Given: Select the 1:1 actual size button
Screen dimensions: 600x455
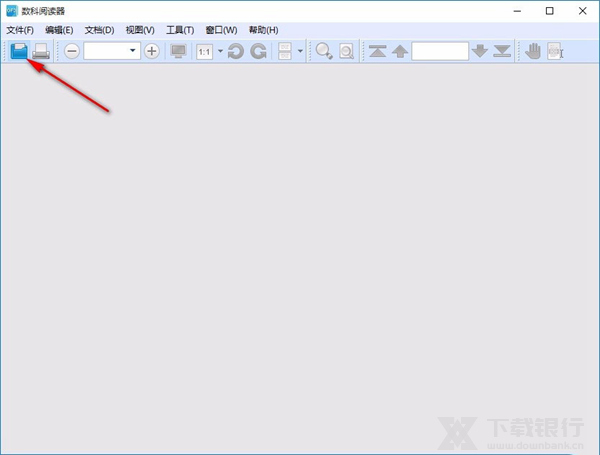Looking at the screenshot, I should [204, 51].
